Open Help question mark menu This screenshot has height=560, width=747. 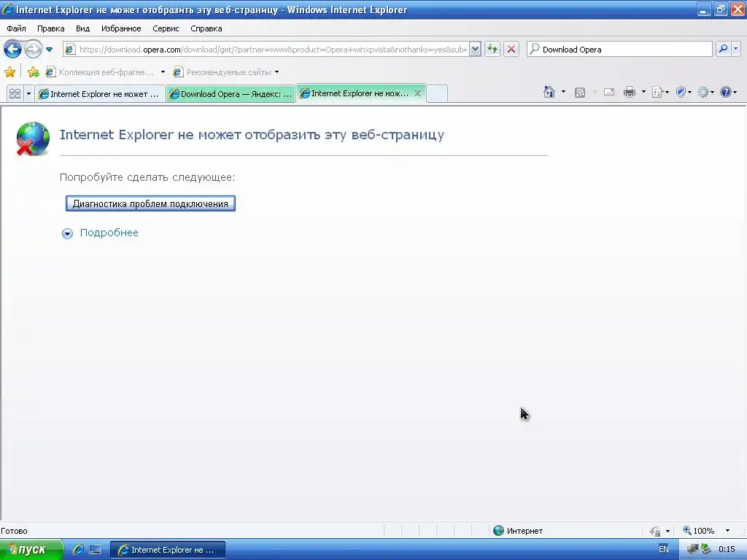pyautogui.click(x=728, y=92)
